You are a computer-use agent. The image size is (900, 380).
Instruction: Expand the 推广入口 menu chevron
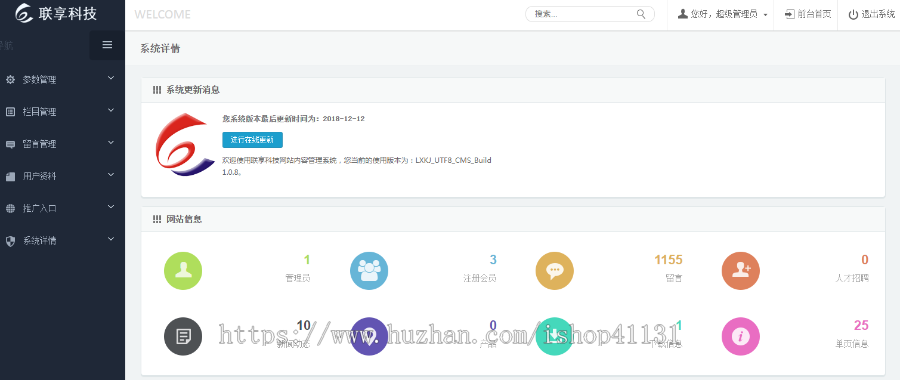tap(111, 207)
